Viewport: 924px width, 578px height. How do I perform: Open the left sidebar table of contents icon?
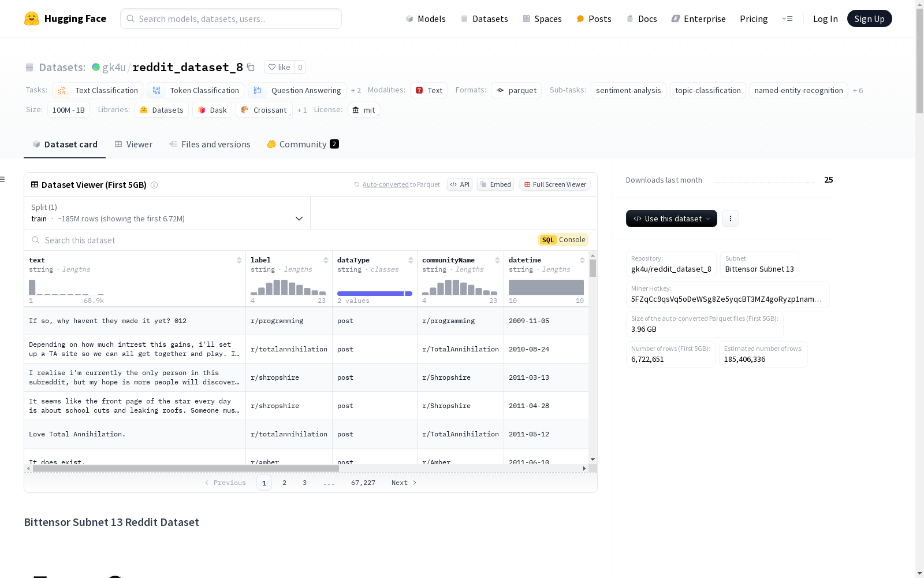tap(2, 179)
